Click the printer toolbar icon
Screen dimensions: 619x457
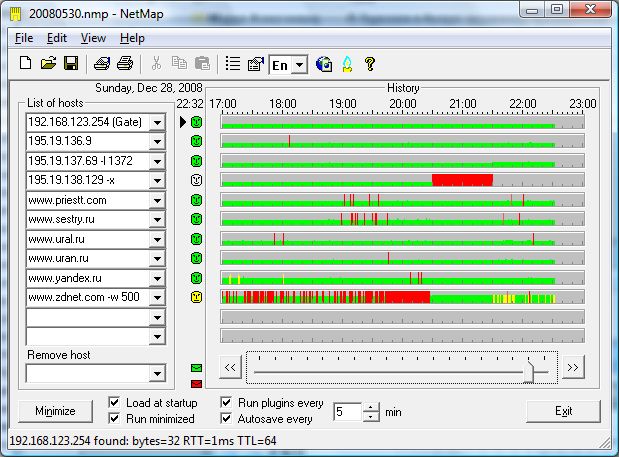[125, 63]
